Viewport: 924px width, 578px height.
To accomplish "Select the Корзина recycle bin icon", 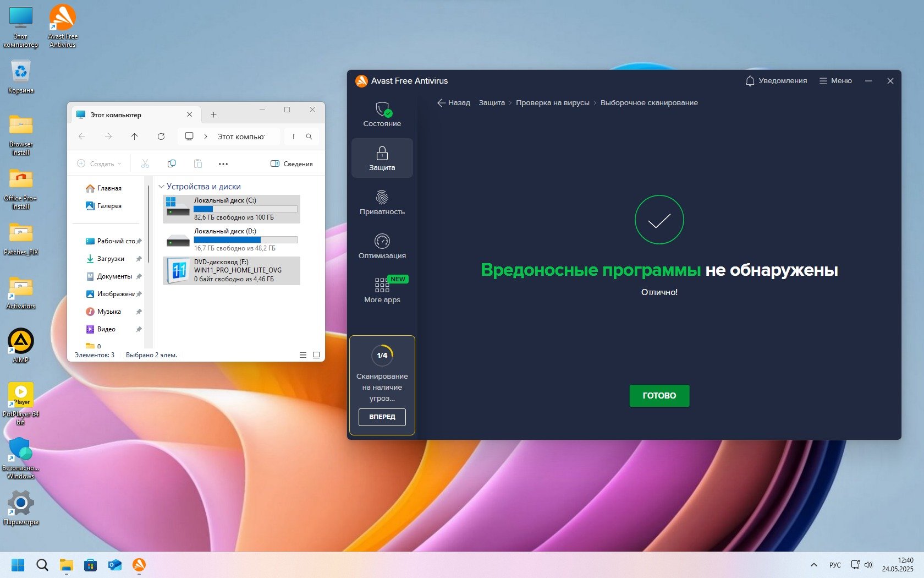I will (x=21, y=77).
